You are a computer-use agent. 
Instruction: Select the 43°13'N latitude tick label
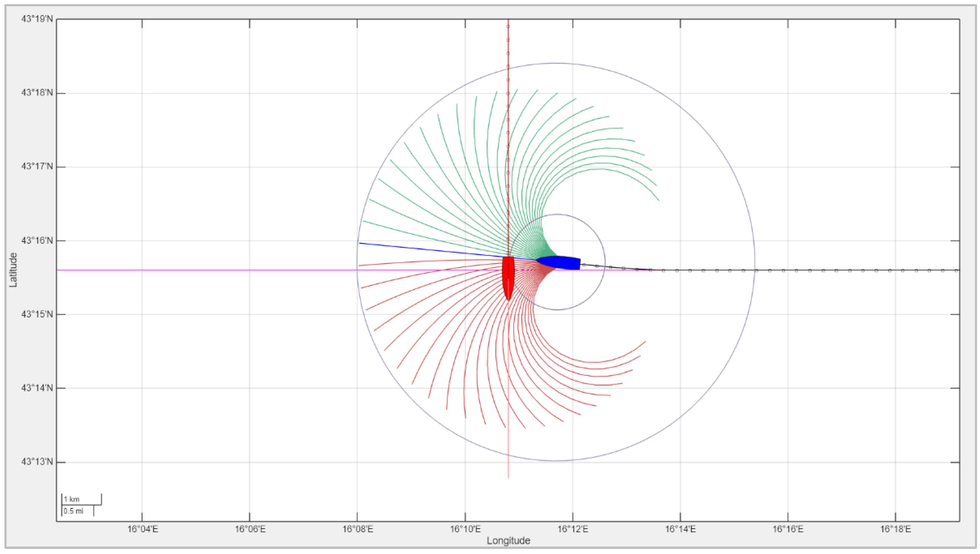(x=37, y=462)
